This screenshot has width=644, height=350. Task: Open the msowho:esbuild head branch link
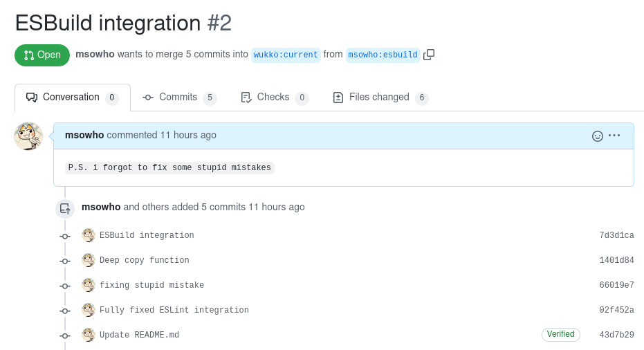click(x=383, y=55)
